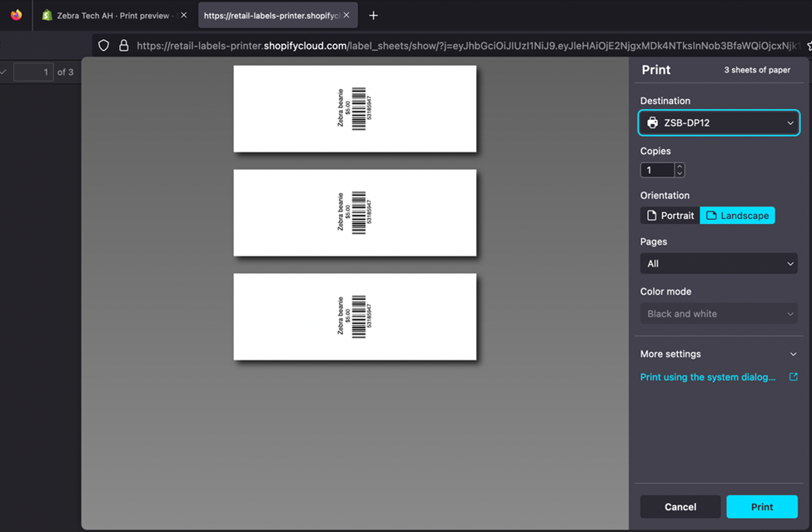Click external link icon beside system dialog
Screen dimensions: 812x532
pyautogui.click(x=793, y=377)
